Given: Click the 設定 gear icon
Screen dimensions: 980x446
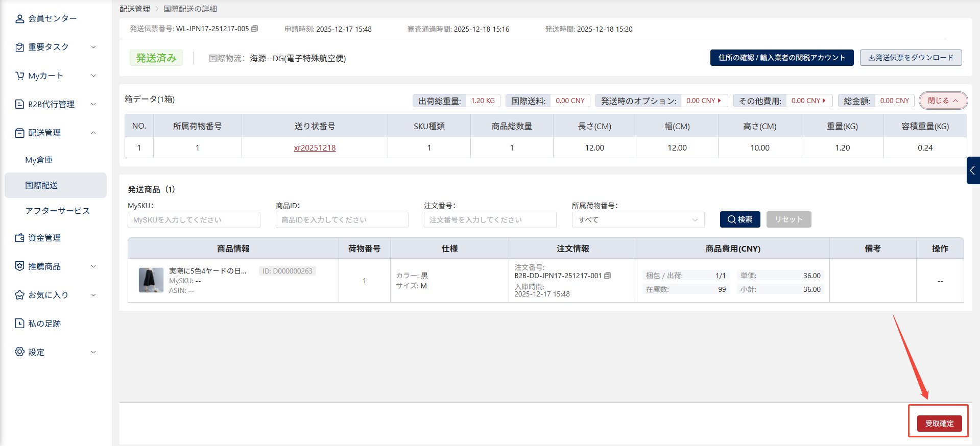Looking at the screenshot, I should tap(19, 352).
